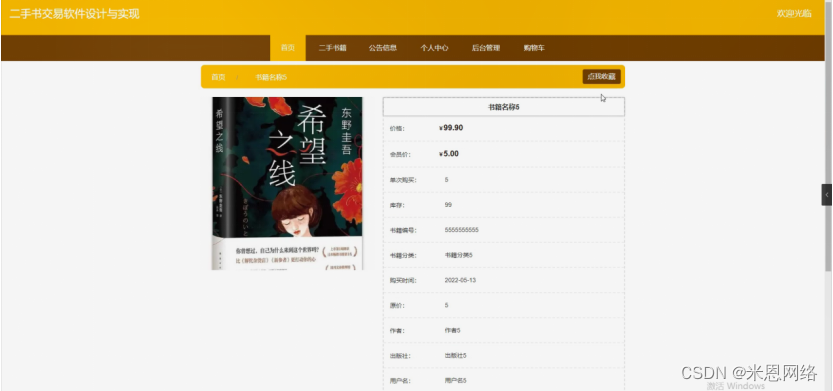Click the 价格: field label
Screen dimensions: 833x391
pyautogui.click(x=397, y=129)
